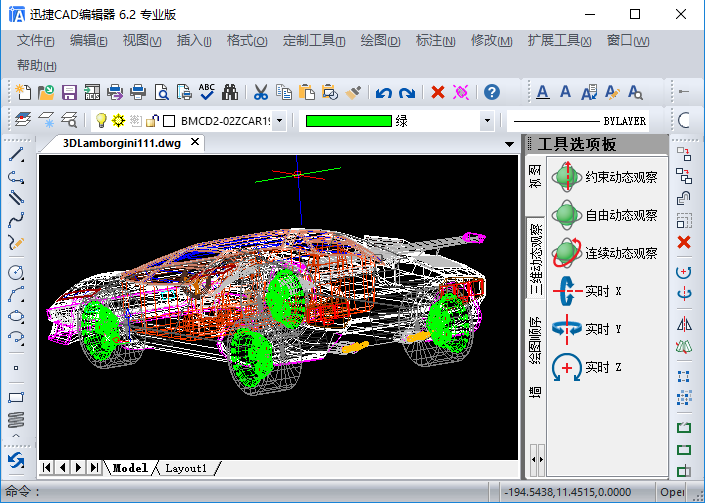Expand the document tab list arrow
Screen dimensions: 705x503
[x=509, y=144]
